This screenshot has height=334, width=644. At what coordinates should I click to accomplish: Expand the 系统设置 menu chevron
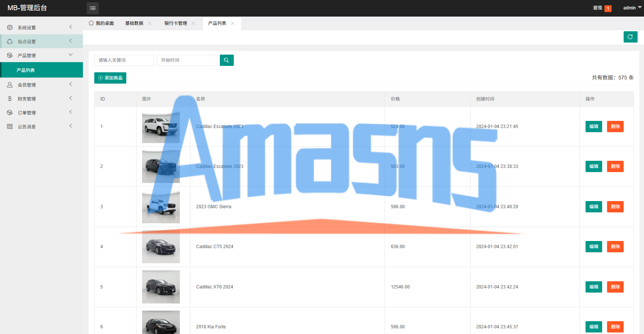tap(71, 27)
